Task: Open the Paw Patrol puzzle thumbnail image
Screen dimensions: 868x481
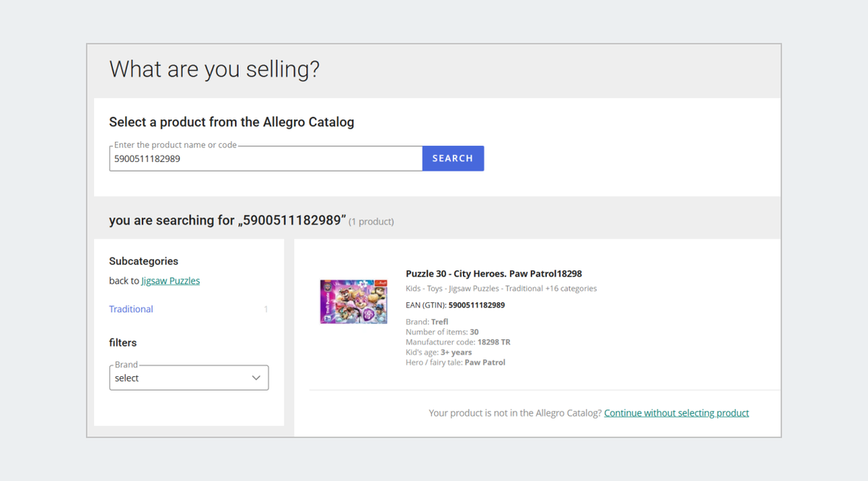Action: [x=354, y=302]
